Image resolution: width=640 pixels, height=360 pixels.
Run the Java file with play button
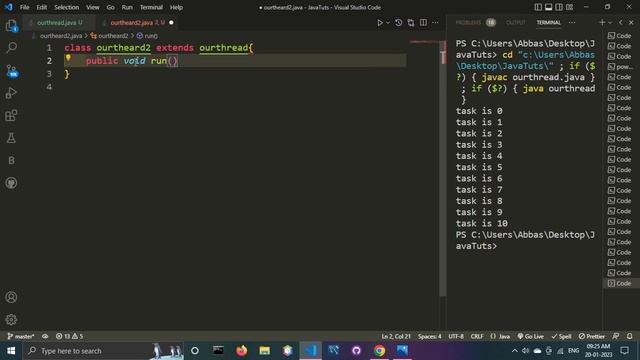(x=380, y=23)
